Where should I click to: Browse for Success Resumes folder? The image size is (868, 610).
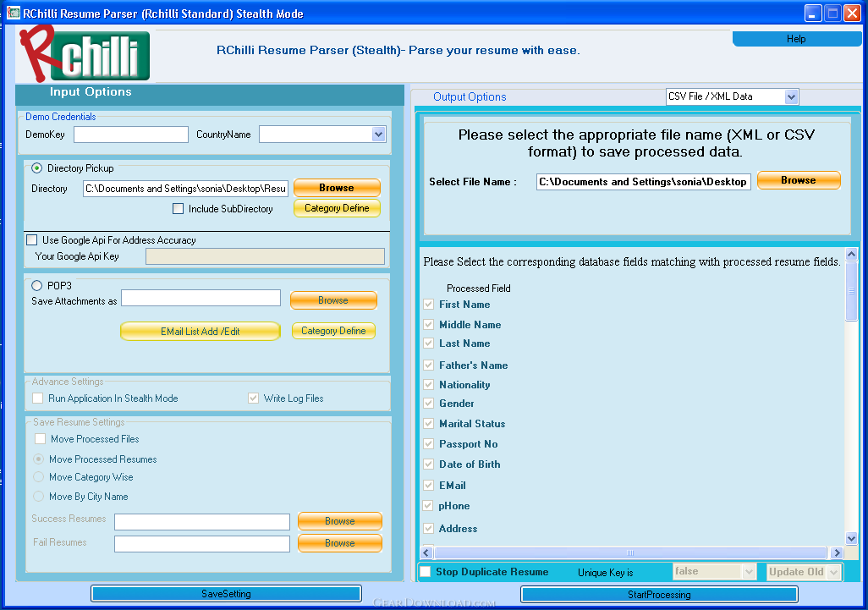click(340, 521)
